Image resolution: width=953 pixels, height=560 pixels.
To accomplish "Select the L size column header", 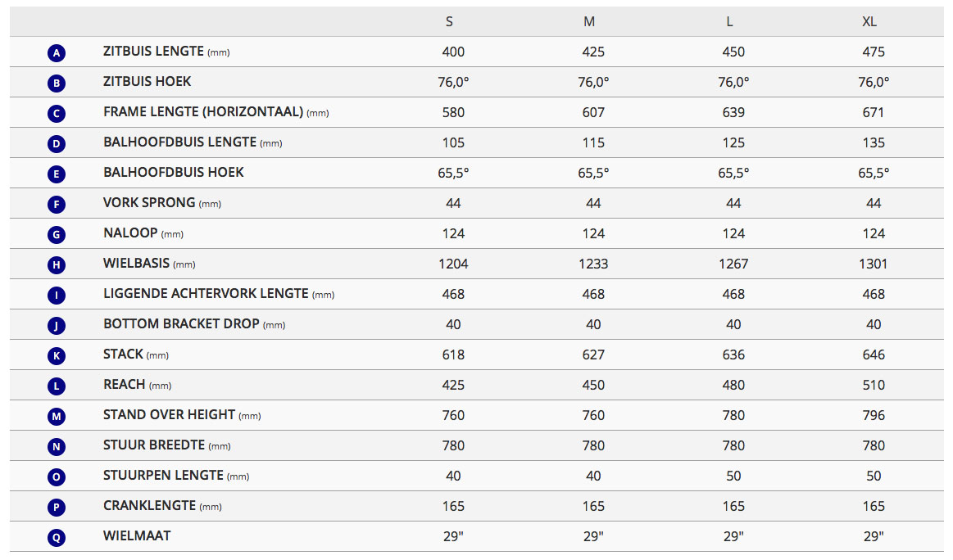I will pos(729,22).
